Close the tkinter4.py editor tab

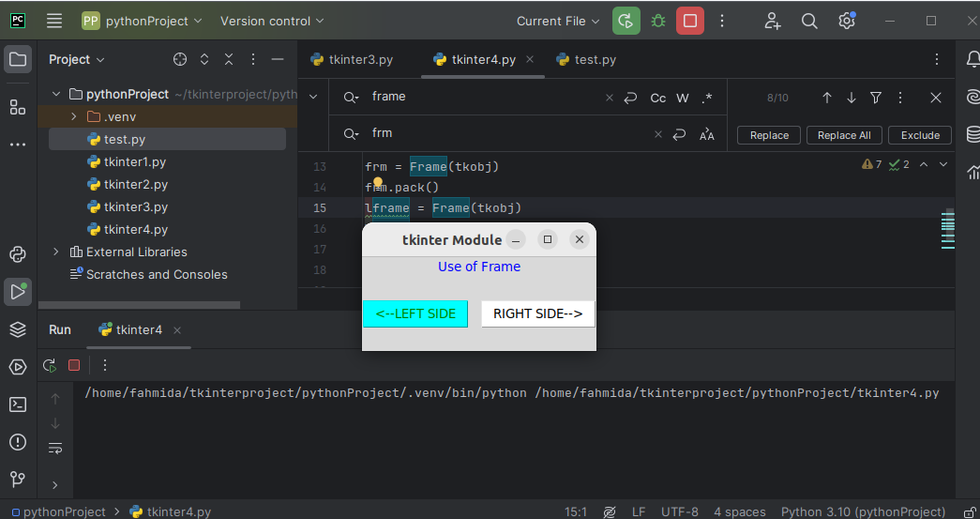tap(530, 59)
